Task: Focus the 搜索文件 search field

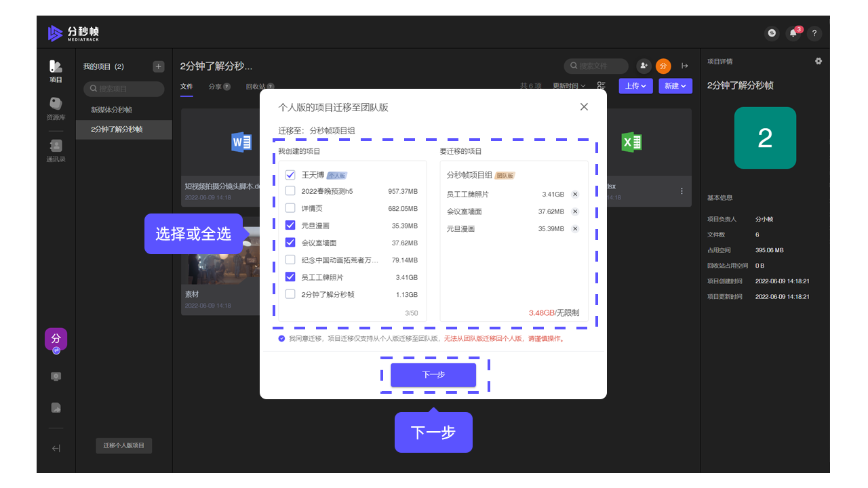Action: coord(596,66)
